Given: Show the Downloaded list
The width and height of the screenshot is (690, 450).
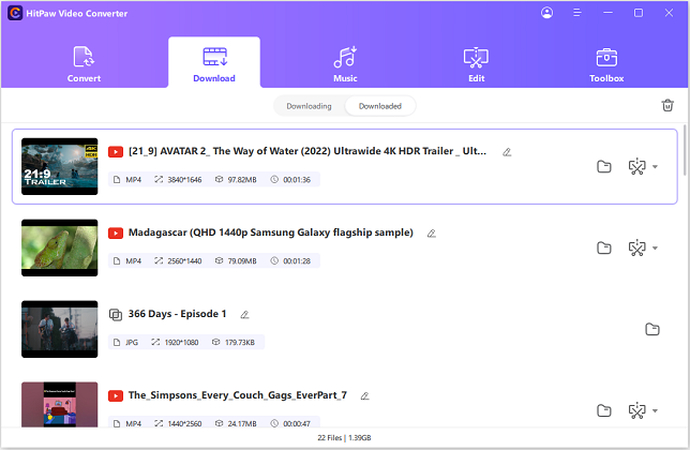Looking at the screenshot, I should click(380, 106).
